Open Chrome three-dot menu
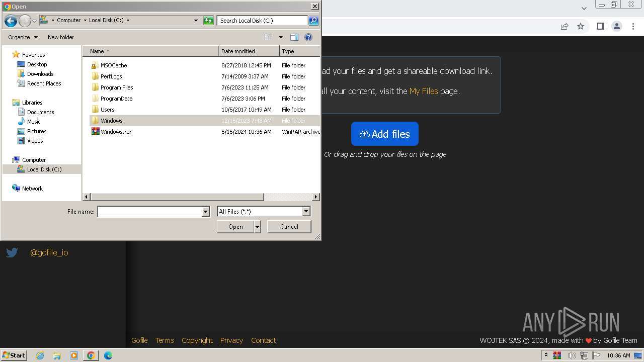This screenshot has width=644, height=362. pos(633,26)
